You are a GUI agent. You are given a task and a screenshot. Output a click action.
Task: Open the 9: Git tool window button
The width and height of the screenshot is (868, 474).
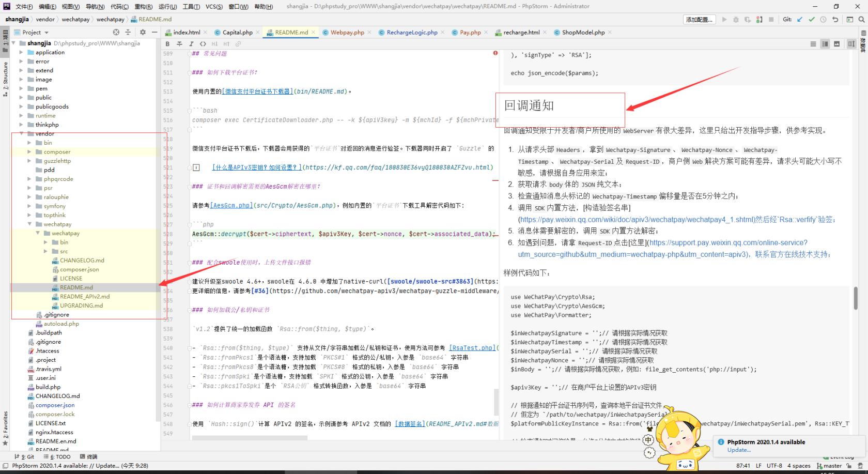pyautogui.click(x=25, y=456)
